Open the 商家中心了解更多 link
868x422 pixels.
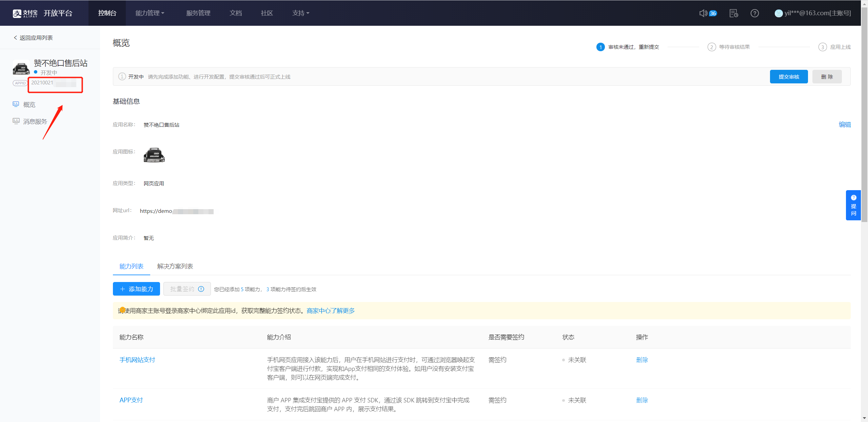331,310
